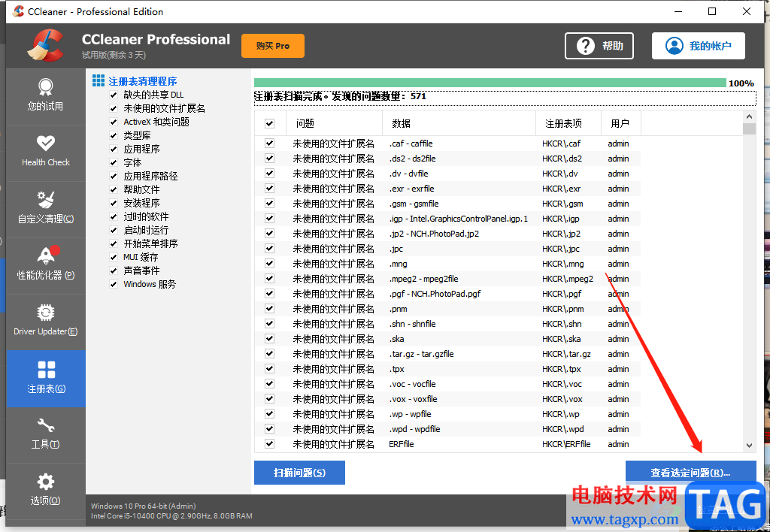Click 购买 Pro button
Image resolution: width=770 pixels, height=532 pixels.
[272, 46]
